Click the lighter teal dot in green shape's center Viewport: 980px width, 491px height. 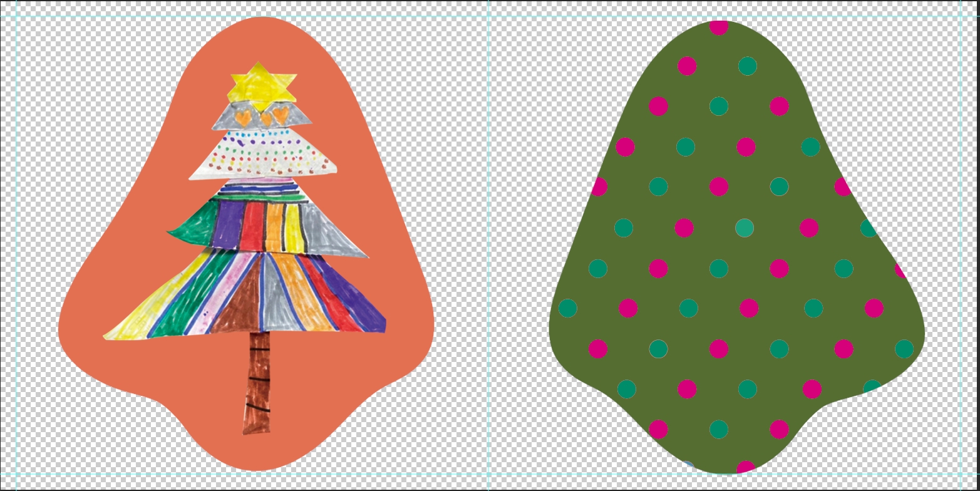click(744, 228)
